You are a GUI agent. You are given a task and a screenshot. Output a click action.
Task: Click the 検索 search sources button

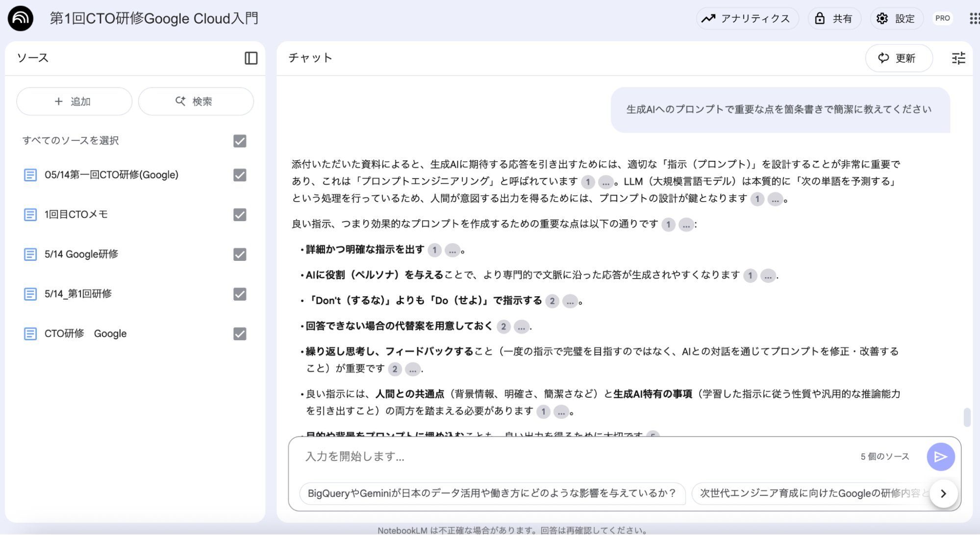[x=196, y=102]
